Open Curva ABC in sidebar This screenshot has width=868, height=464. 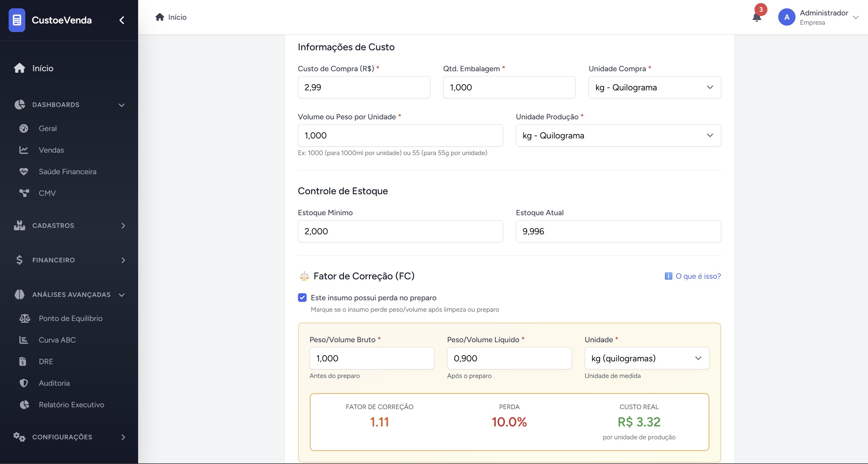tap(57, 340)
